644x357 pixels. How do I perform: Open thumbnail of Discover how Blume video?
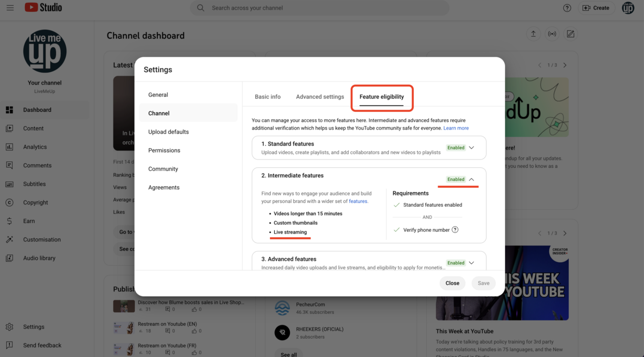click(x=124, y=306)
